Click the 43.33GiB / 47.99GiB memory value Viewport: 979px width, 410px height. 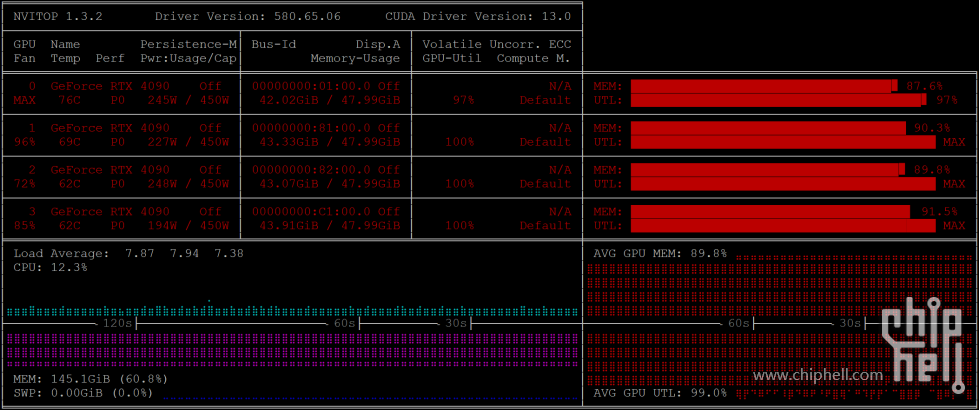(329, 142)
